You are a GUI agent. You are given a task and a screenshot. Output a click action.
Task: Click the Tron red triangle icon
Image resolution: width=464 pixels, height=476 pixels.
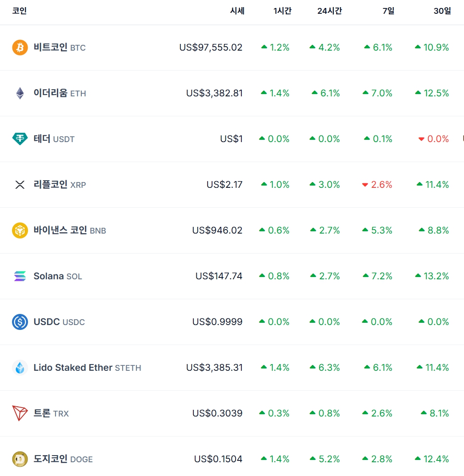click(20, 413)
